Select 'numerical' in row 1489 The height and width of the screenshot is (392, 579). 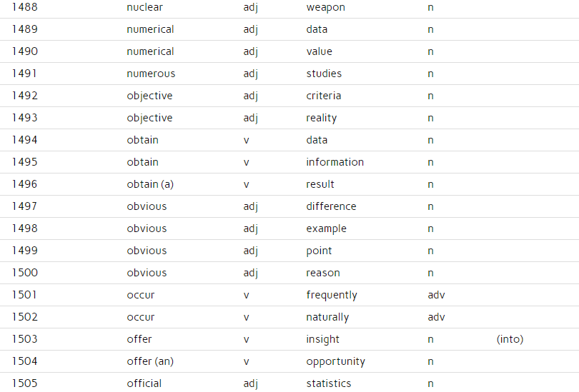tap(150, 29)
